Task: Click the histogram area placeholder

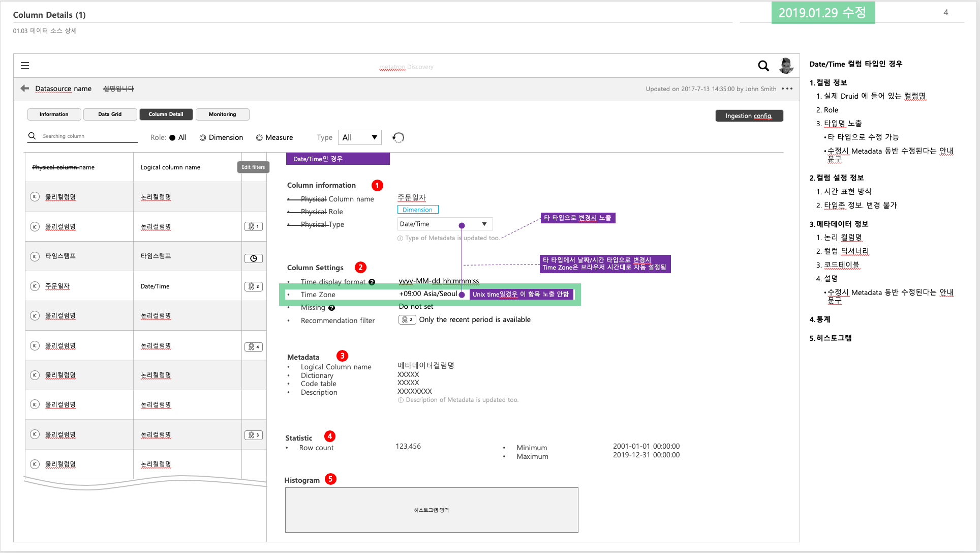Action: [432, 510]
